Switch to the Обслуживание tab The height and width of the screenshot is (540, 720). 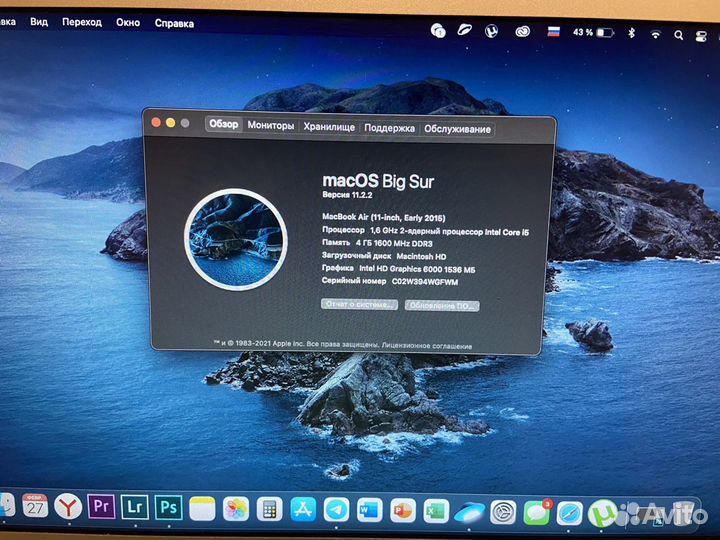(457, 129)
